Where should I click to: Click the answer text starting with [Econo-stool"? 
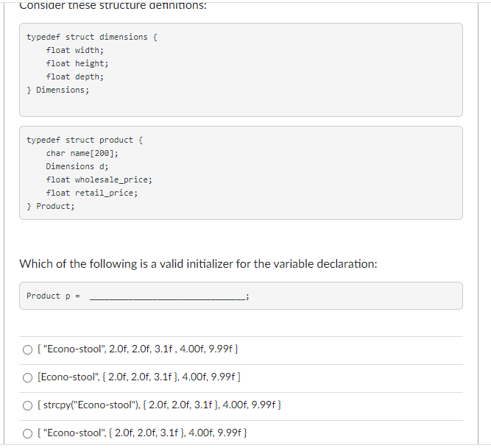click(x=138, y=377)
